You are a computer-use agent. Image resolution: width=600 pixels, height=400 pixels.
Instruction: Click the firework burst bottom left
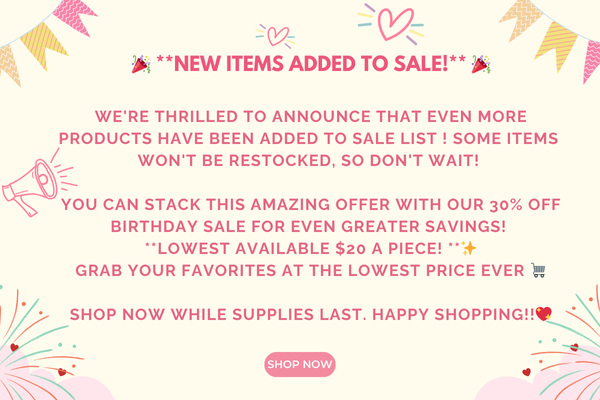40,344
